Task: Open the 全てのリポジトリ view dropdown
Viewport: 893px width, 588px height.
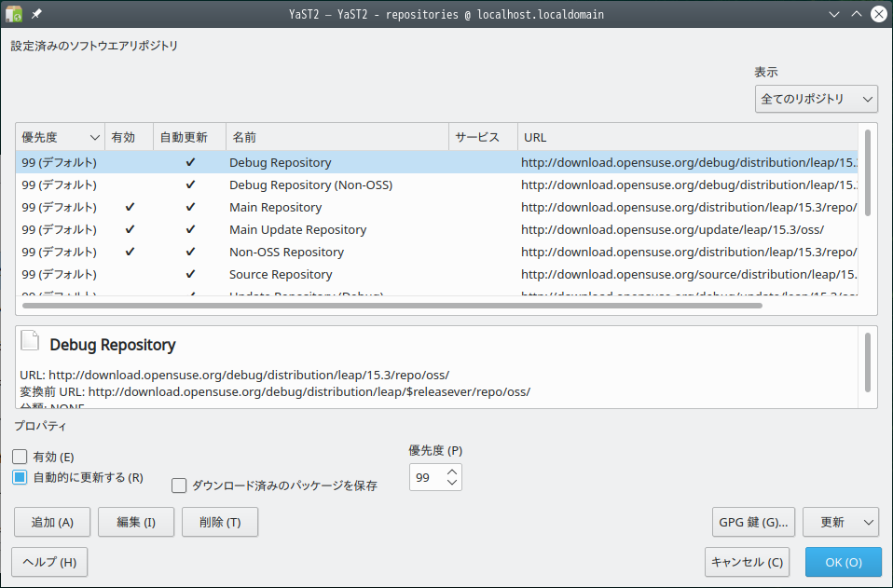Action: pos(817,99)
